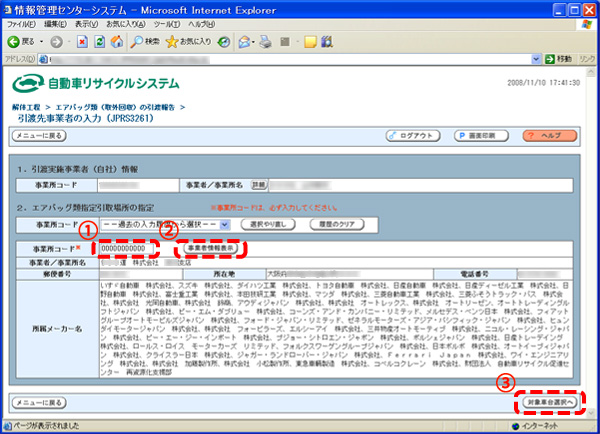The height and width of the screenshot is (434, 600).
Task: Open the 表示 menu
Action: pos(86,24)
